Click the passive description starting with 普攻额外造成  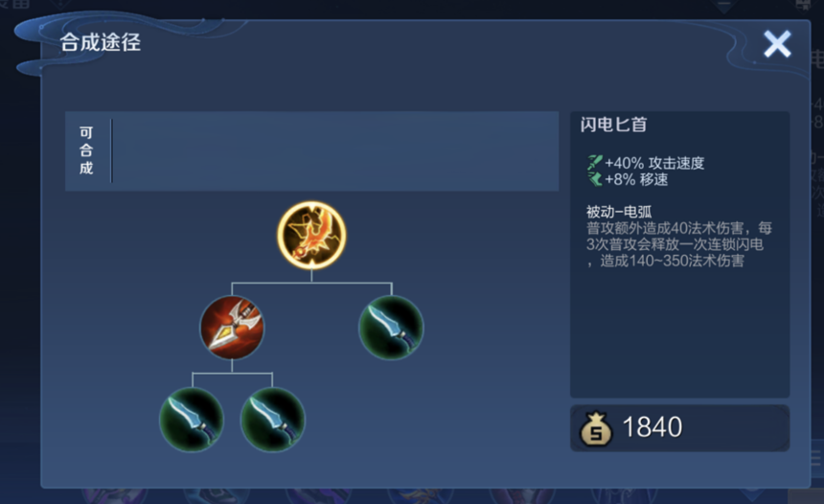tap(679, 244)
